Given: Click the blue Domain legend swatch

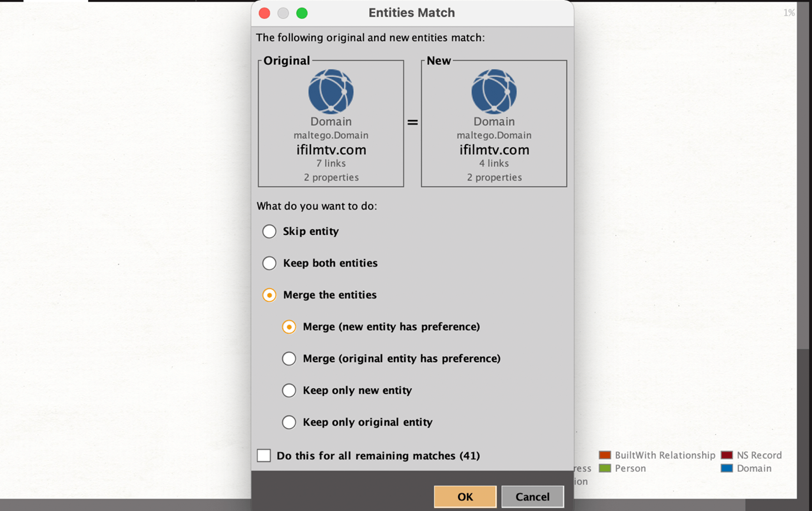Looking at the screenshot, I should 727,469.
